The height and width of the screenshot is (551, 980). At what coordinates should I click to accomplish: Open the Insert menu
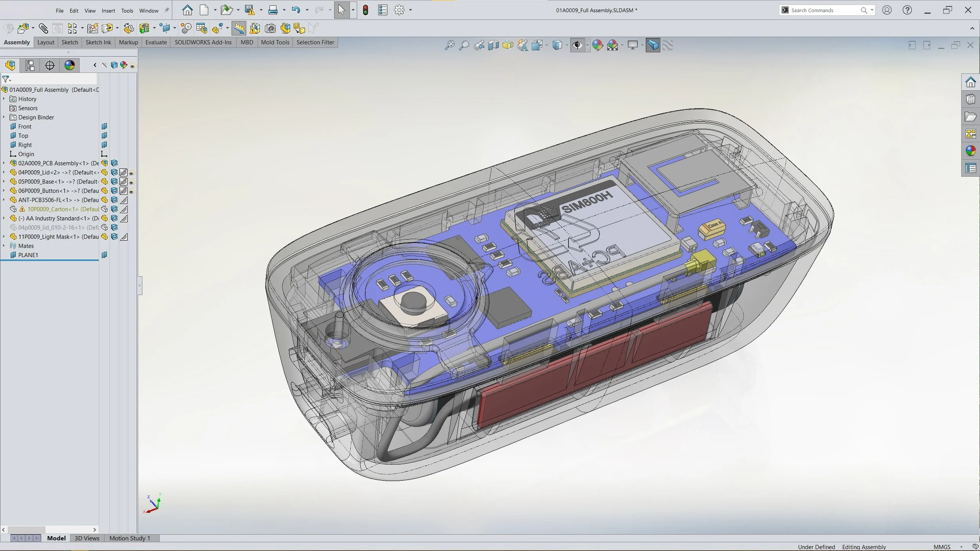tap(108, 11)
